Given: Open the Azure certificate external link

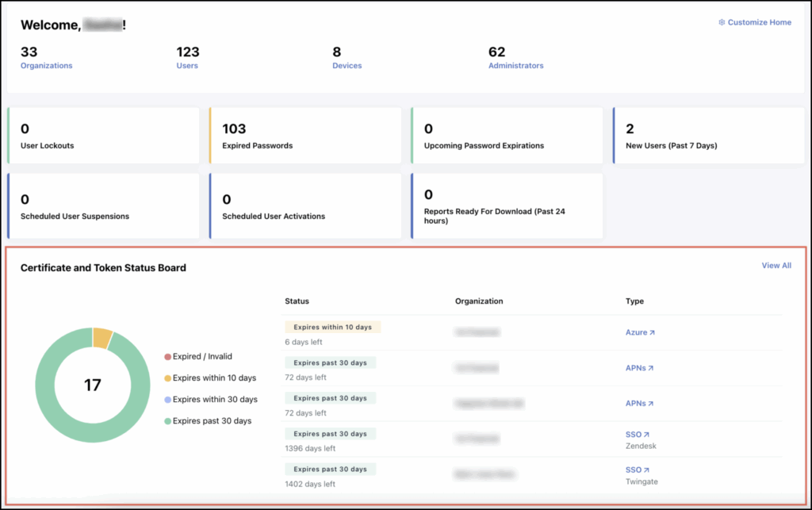Looking at the screenshot, I should pyautogui.click(x=640, y=333).
